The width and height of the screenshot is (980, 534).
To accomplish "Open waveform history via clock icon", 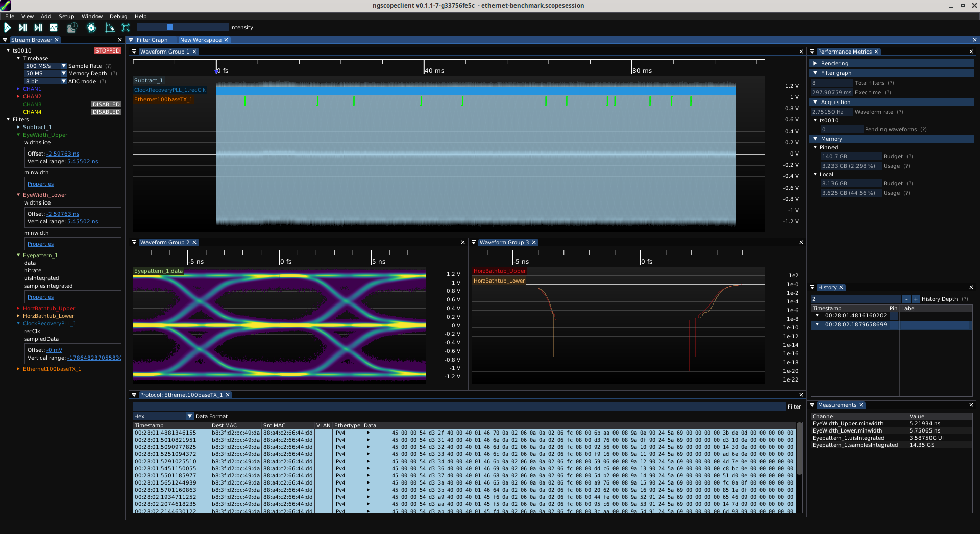I will click(72, 28).
